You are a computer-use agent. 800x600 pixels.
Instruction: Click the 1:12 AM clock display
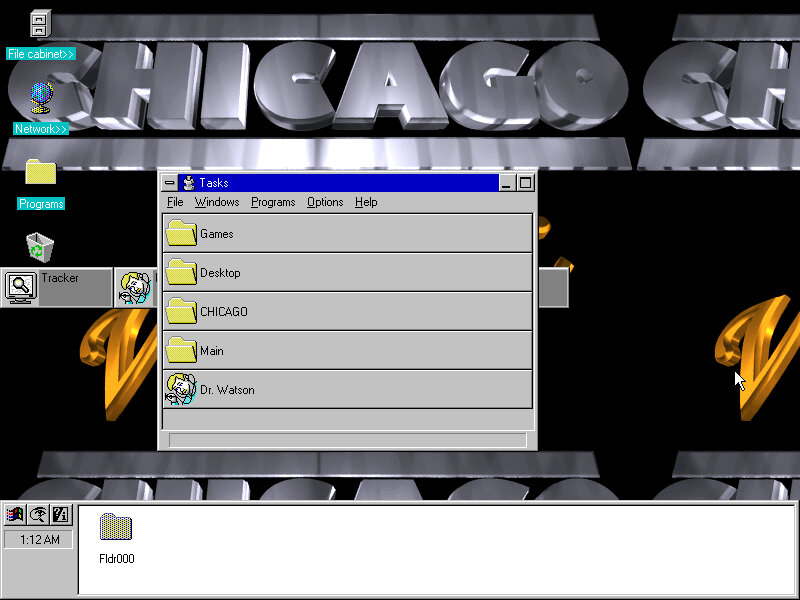[x=38, y=540]
